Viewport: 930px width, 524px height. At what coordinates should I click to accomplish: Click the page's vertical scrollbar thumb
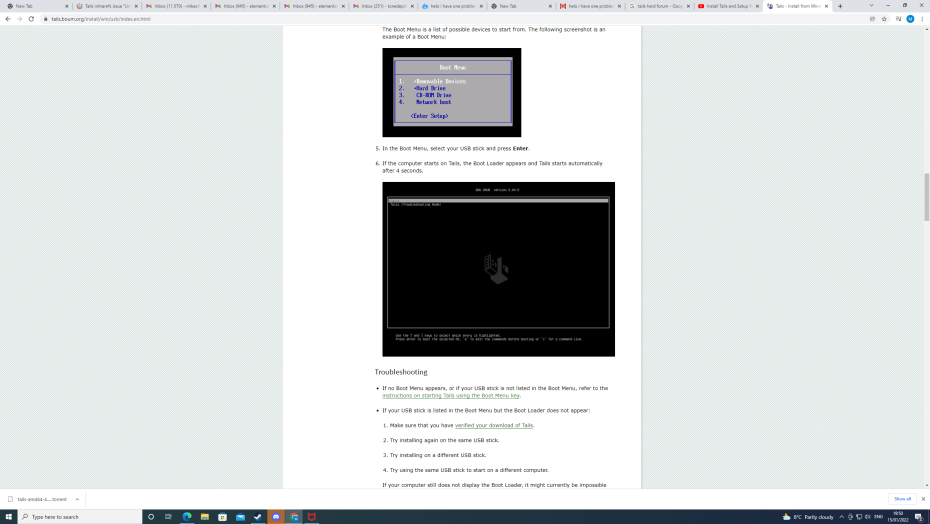tap(926, 197)
